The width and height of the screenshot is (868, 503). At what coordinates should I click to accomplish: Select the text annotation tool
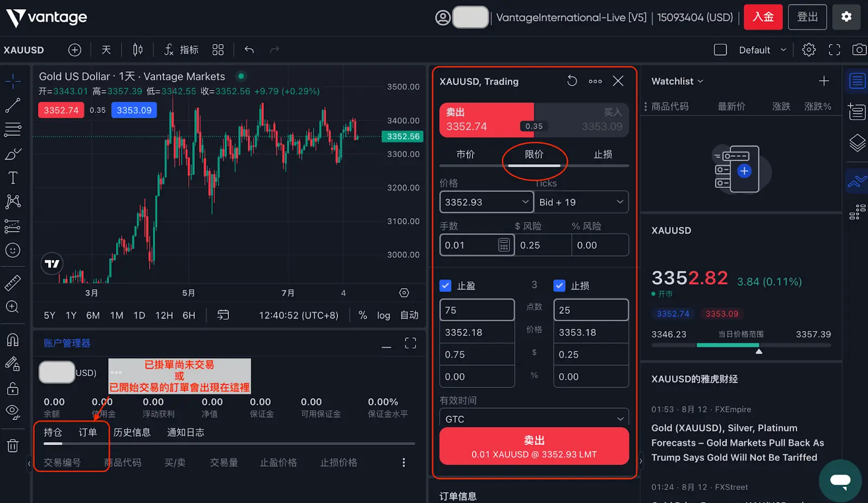click(x=12, y=178)
